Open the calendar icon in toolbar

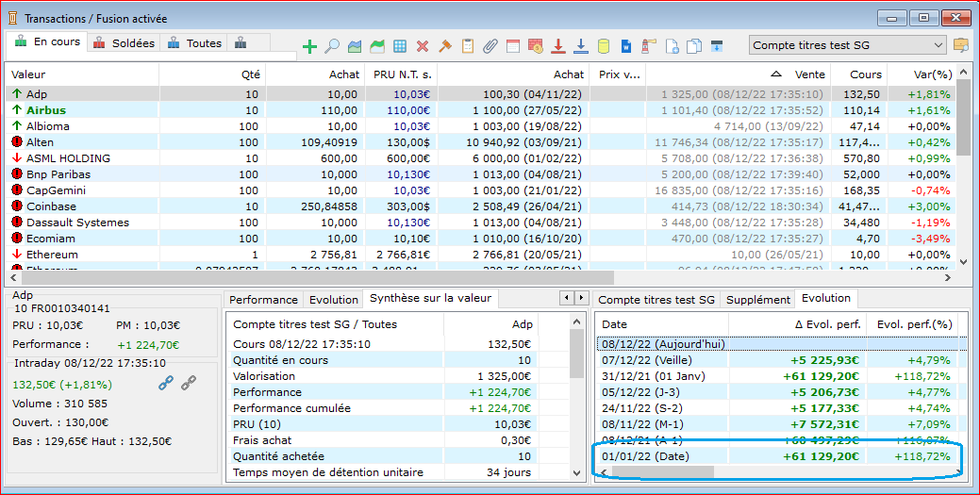click(513, 45)
